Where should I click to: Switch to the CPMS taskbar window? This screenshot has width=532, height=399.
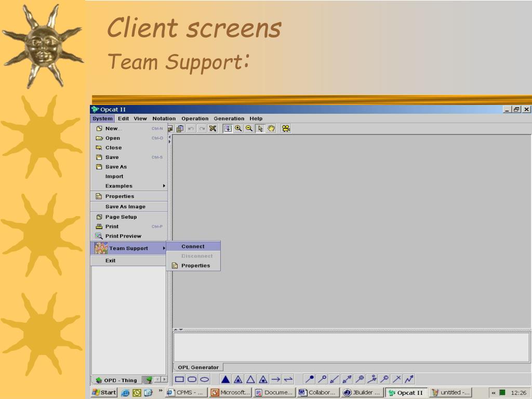pos(187,392)
